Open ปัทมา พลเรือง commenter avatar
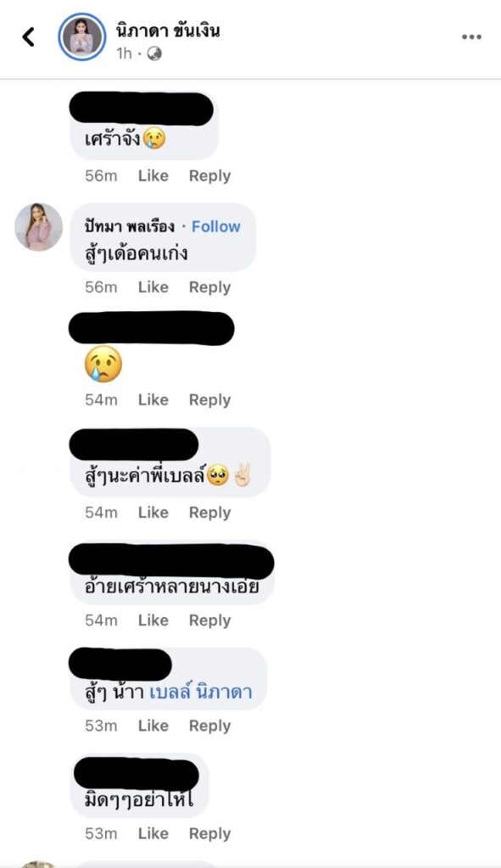The height and width of the screenshot is (868, 501). (38, 227)
